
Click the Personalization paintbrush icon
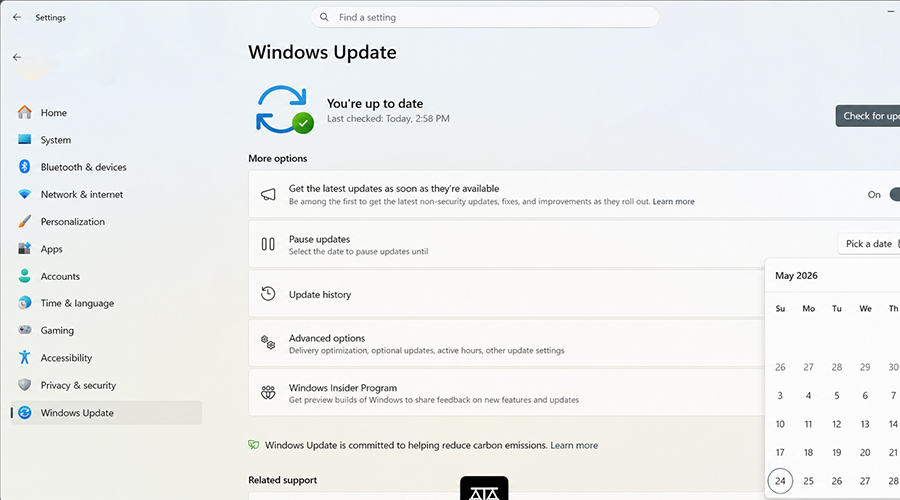tap(25, 222)
